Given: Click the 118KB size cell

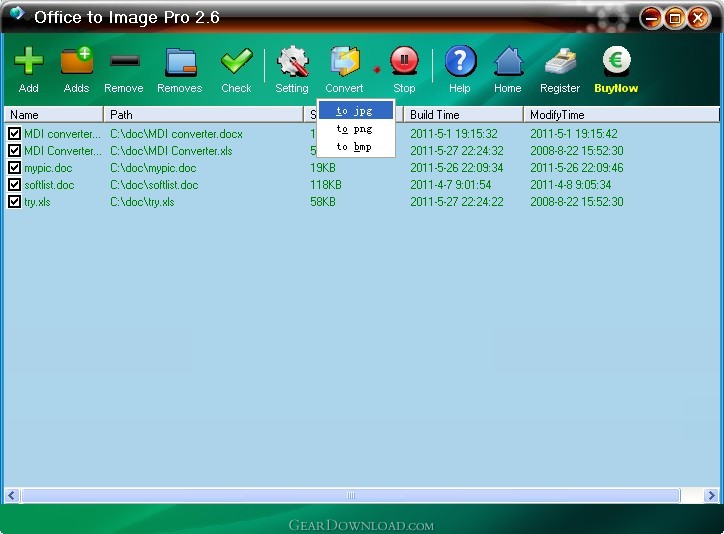Looking at the screenshot, I should point(326,185).
